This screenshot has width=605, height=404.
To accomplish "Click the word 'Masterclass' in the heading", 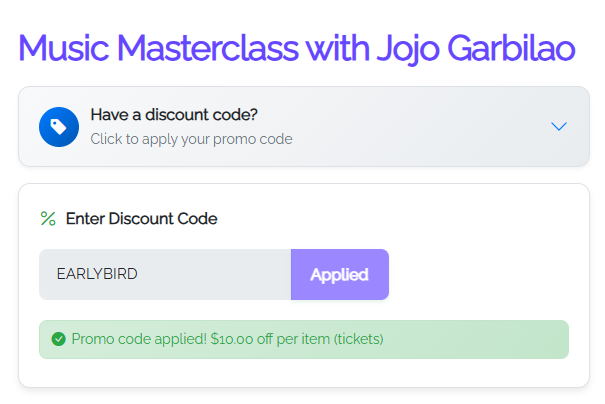I will click(208, 48).
